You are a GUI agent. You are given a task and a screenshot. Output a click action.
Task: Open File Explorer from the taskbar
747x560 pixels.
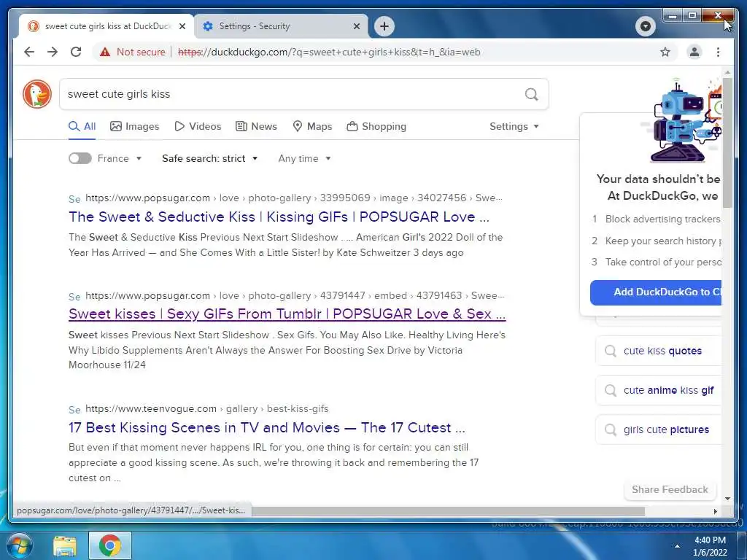64,545
